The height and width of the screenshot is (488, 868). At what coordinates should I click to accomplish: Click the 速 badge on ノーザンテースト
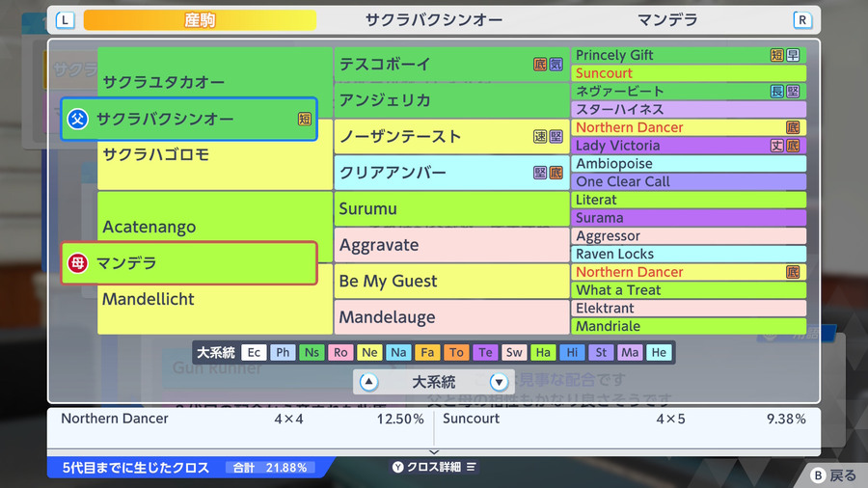[x=540, y=137]
